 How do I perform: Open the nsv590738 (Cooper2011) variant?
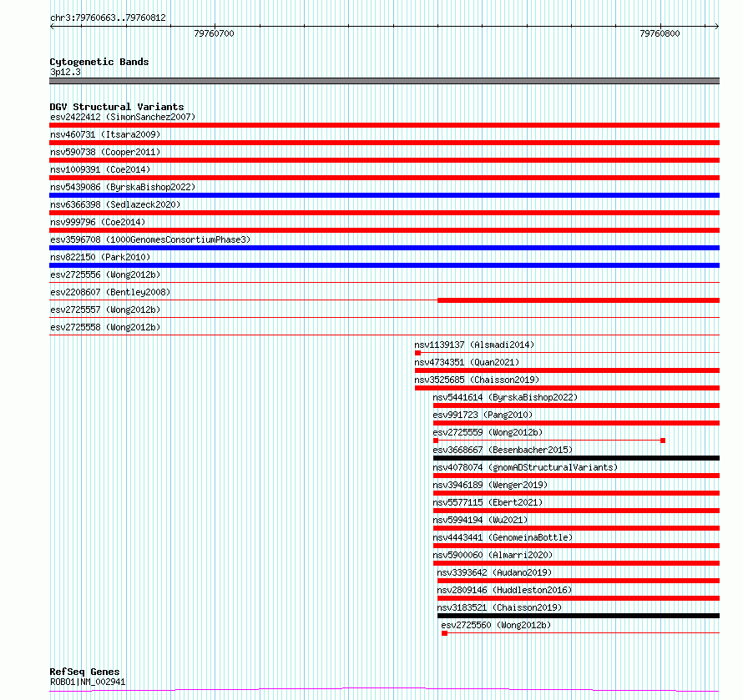click(105, 152)
